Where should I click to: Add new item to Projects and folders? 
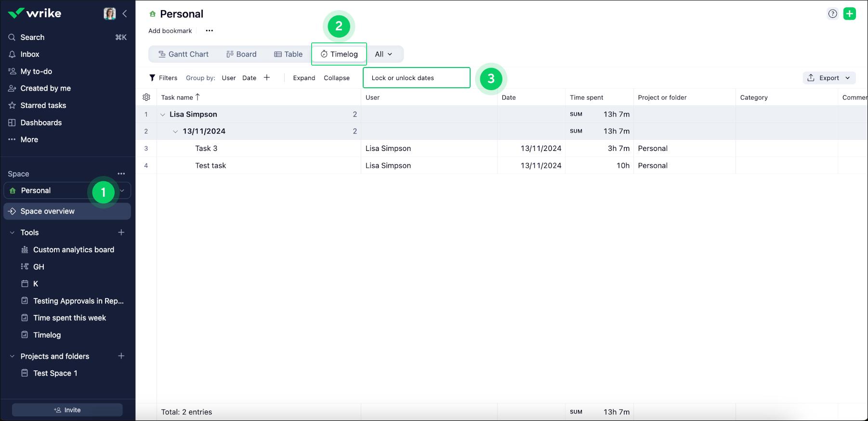point(121,356)
